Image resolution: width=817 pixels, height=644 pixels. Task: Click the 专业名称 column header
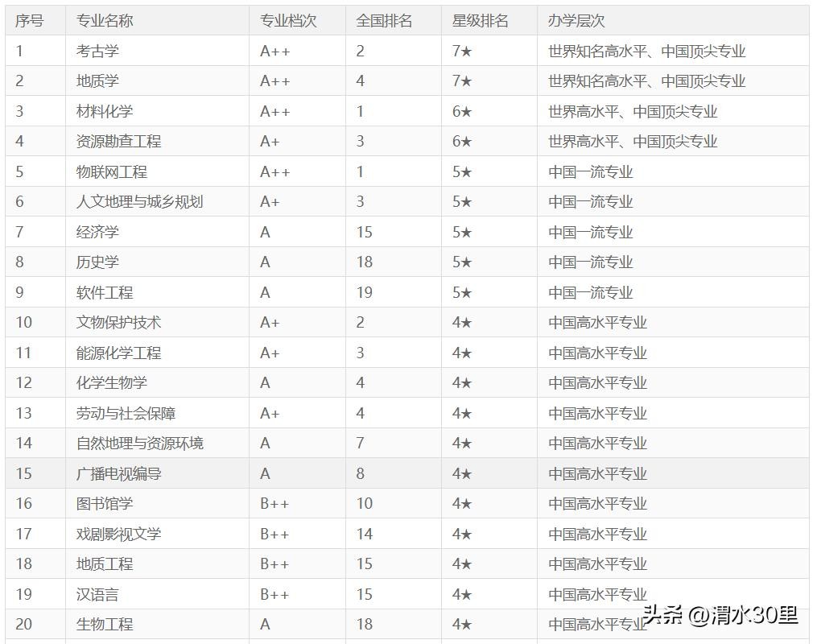[105, 21]
